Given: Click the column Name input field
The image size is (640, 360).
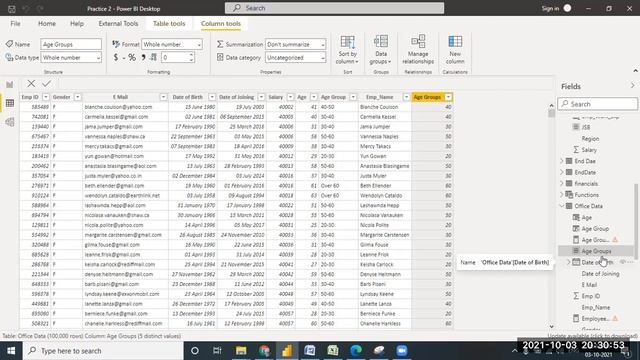Looking at the screenshot, I should click(x=71, y=44).
